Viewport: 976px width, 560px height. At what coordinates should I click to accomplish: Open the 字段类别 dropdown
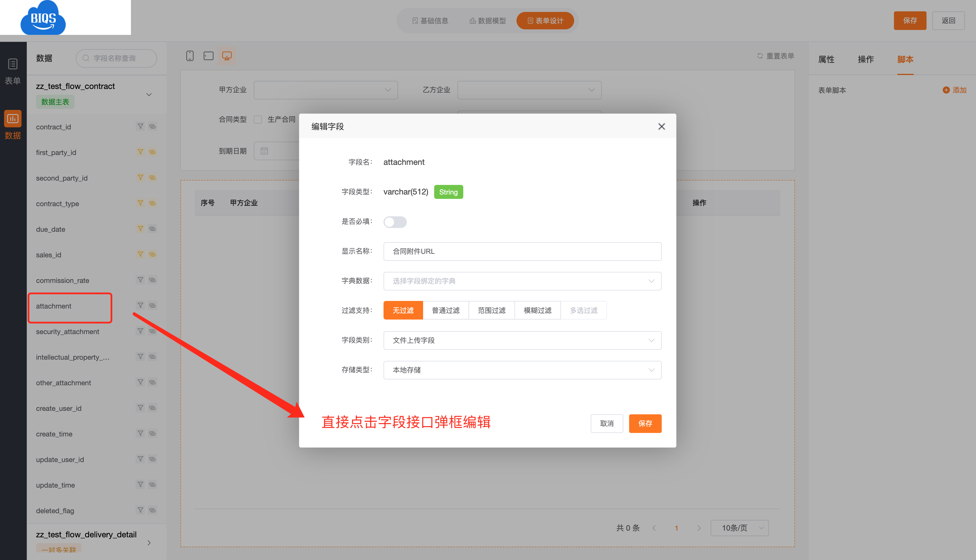click(x=522, y=340)
